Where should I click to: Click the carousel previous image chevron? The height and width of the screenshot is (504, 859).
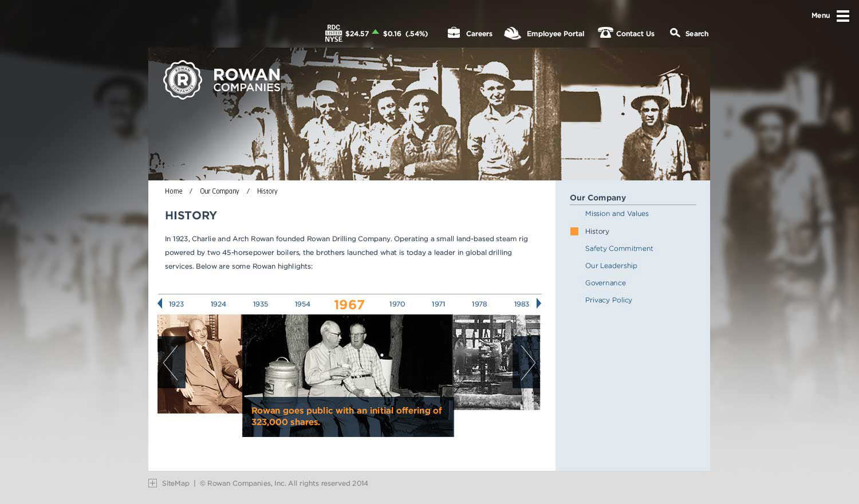[x=171, y=363]
